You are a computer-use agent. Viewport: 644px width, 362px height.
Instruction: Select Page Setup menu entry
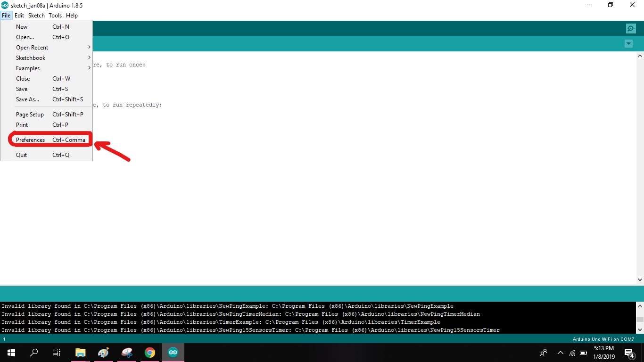click(x=46, y=115)
